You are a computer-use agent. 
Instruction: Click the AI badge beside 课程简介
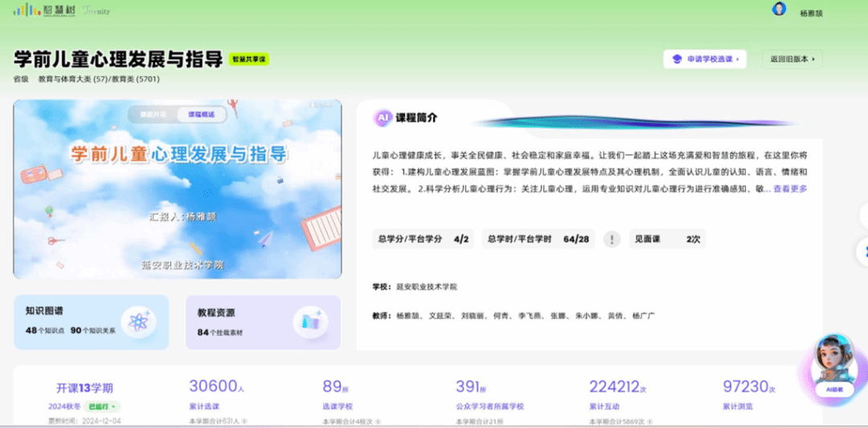[x=383, y=118]
